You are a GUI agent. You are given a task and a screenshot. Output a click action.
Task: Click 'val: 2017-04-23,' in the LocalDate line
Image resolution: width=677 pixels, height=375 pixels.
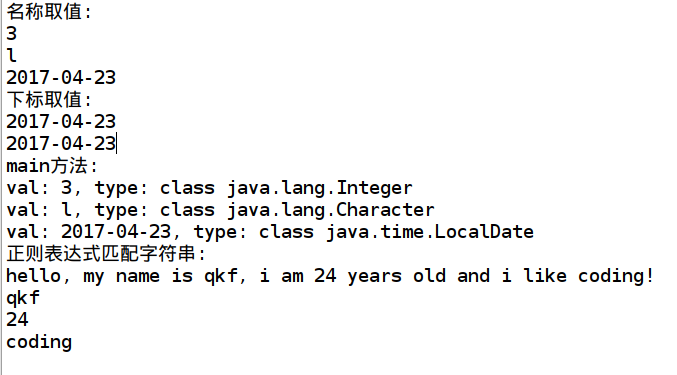tap(93, 232)
